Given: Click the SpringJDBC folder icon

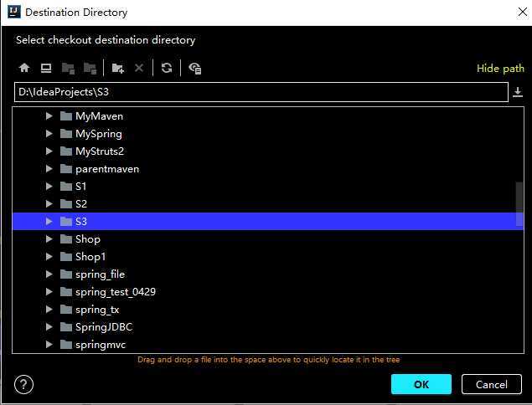Looking at the screenshot, I should [x=66, y=326].
